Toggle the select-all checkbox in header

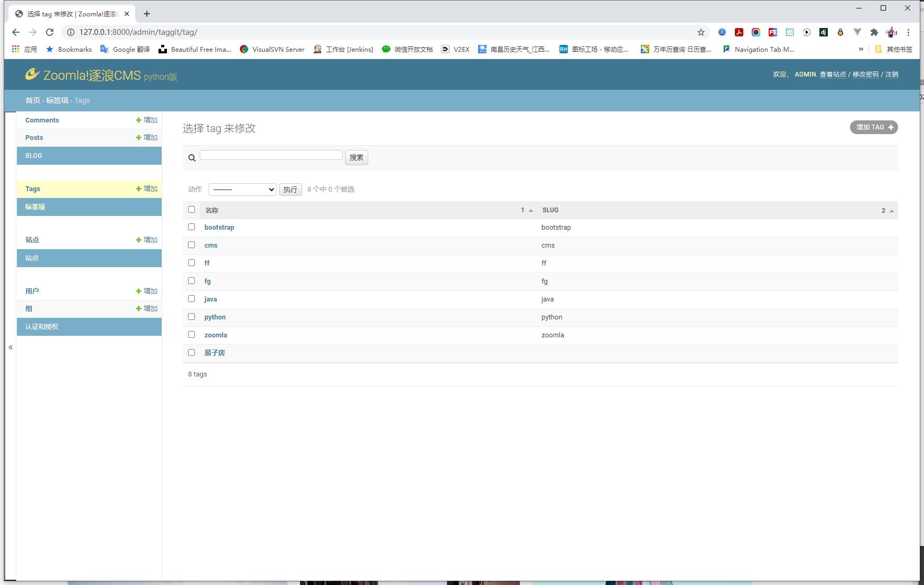pos(191,210)
